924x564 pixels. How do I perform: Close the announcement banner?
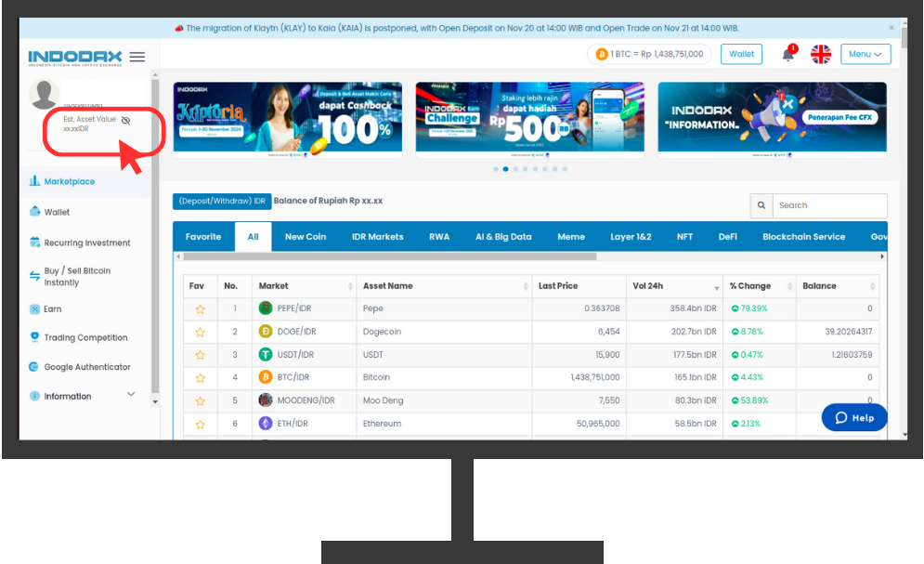(x=891, y=28)
